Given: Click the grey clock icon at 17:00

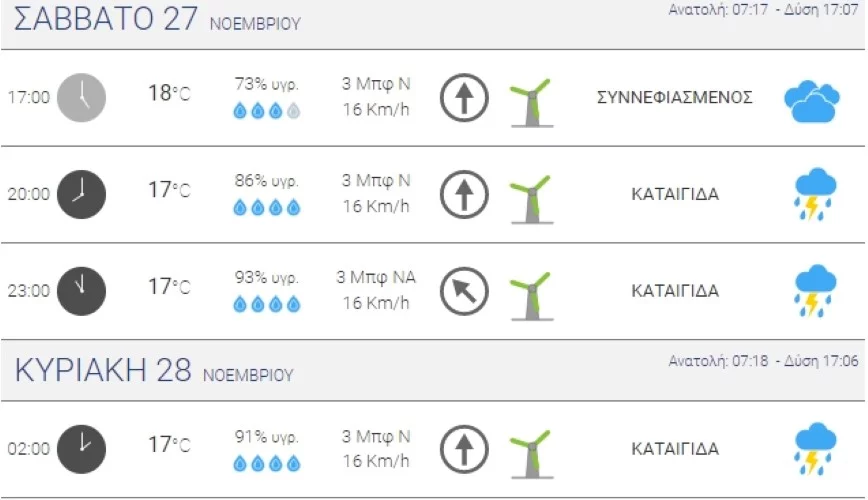Looking at the screenshot, I should click(x=80, y=98).
